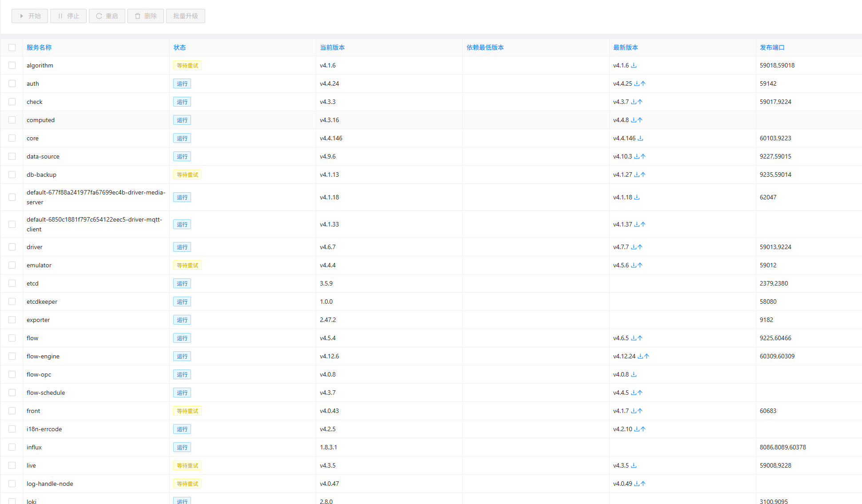
Task: Click the 批量升级 batch upgrade button
Action: [186, 16]
